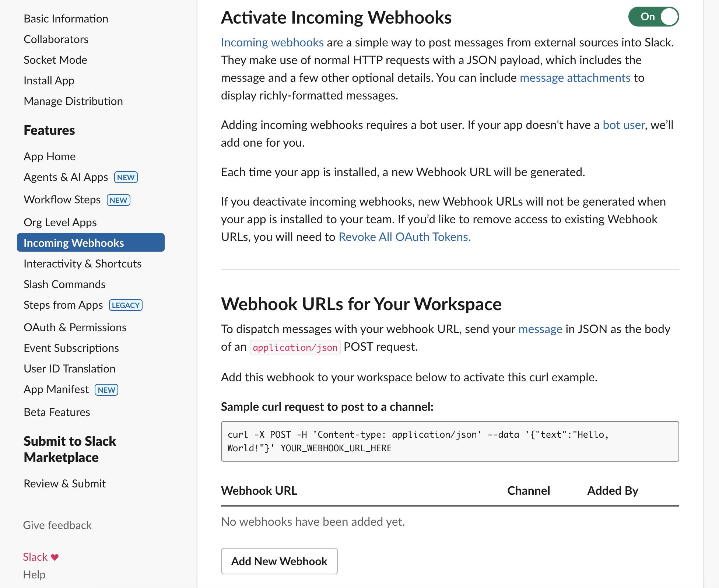Click the Add New Webhook button
719x588 pixels.
[x=279, y=561]
